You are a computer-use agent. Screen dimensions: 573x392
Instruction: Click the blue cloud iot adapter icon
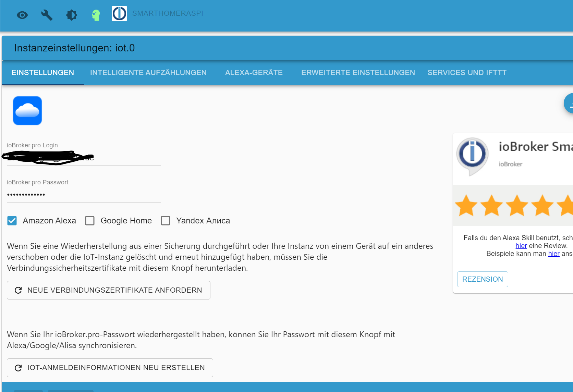click(x=27, y=111)
